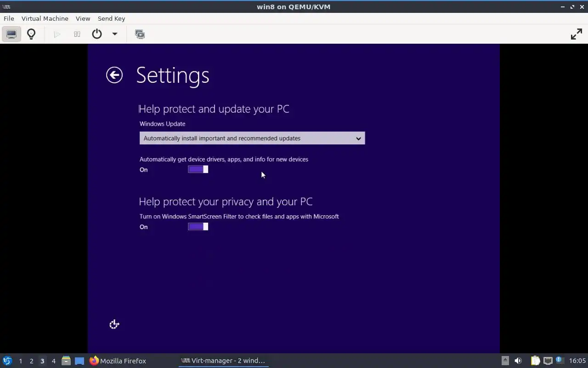Click 'Help protect and update your PC' heading
This screenshot has width=588, height=368.
214,109
